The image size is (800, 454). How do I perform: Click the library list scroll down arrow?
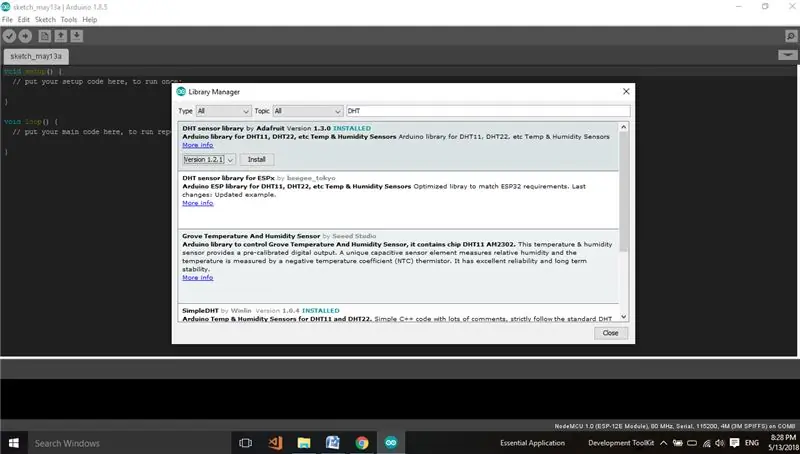click(623, 317)
